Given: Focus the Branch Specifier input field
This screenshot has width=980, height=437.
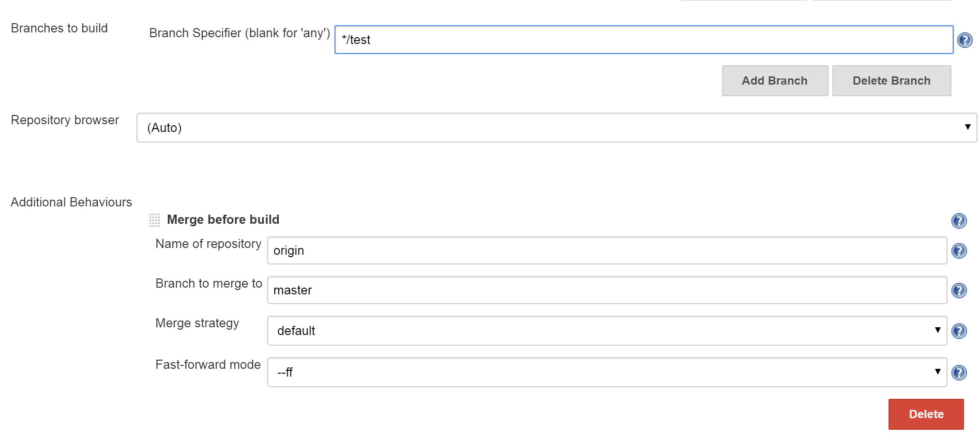Looking at the screenshot, I should [x=644, y=40].
